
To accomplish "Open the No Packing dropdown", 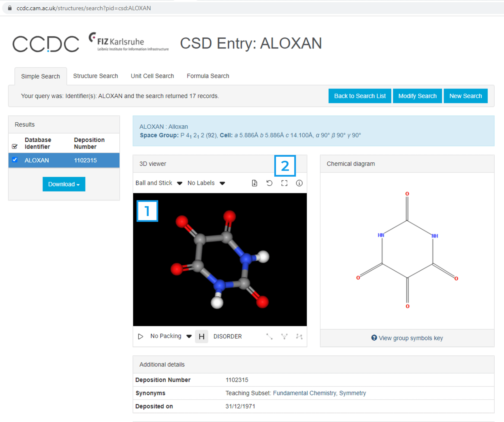I will click(171, 336).
